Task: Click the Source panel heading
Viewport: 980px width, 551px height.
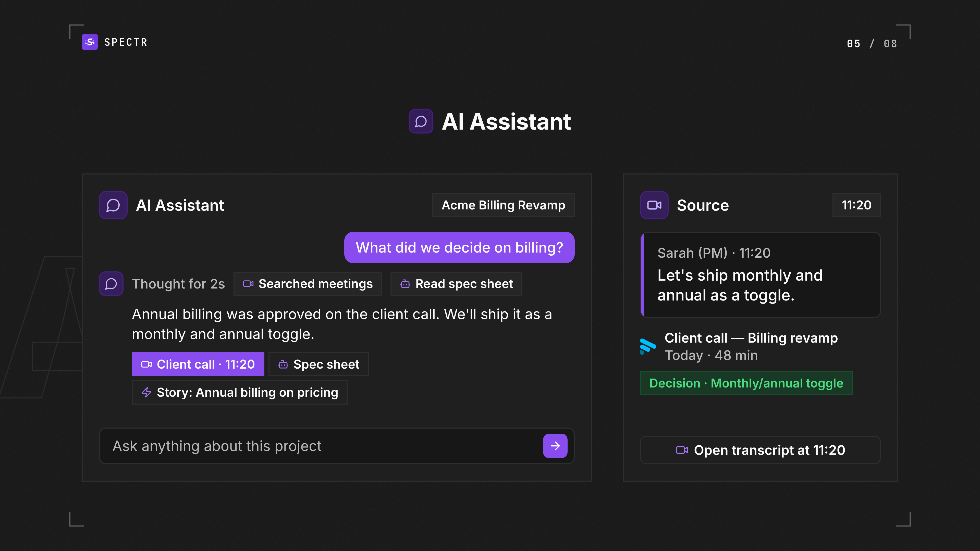Action: 703,205
